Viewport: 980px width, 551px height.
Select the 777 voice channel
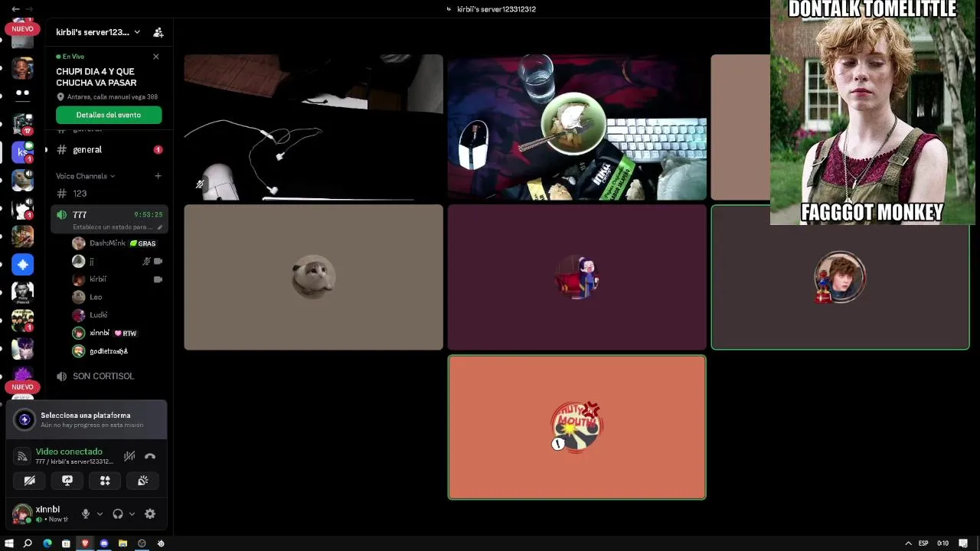(109, 220)
